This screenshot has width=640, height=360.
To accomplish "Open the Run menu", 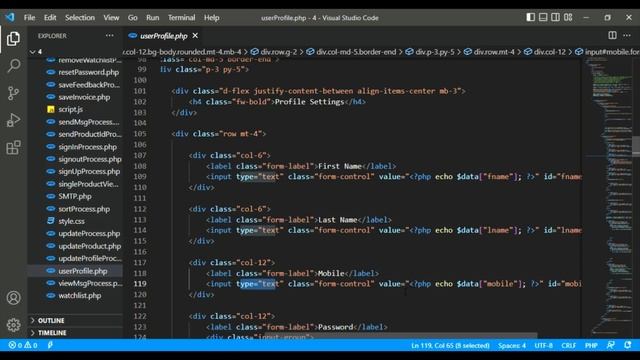I will coord(153,18).
